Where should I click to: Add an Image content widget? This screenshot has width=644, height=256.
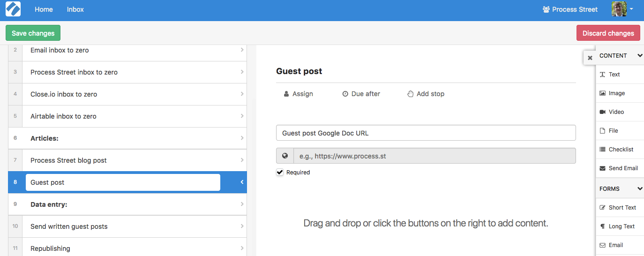point(620,93)
